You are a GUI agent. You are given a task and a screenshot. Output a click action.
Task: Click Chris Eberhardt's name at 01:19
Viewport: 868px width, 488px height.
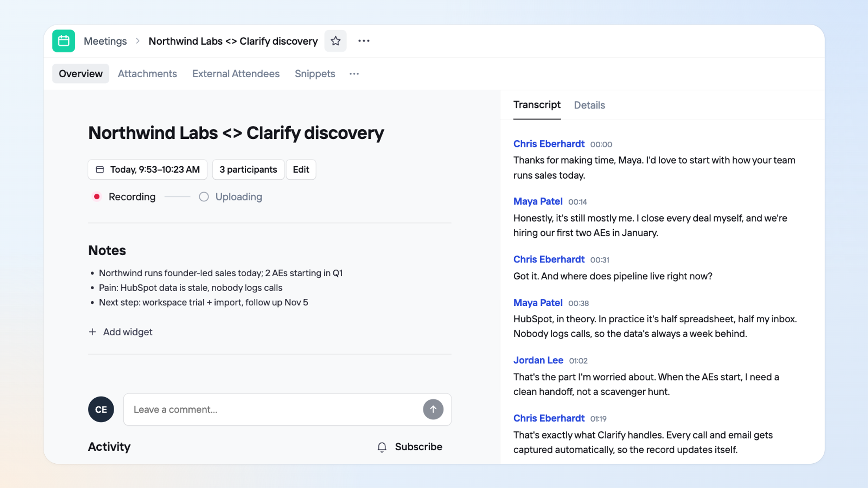click(549, 418)
